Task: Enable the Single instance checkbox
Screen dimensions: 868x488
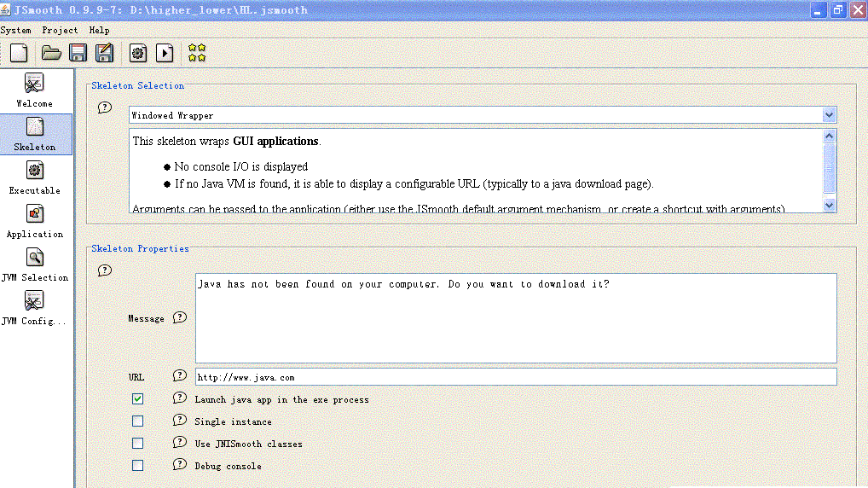Action: (x=138, y=421)
